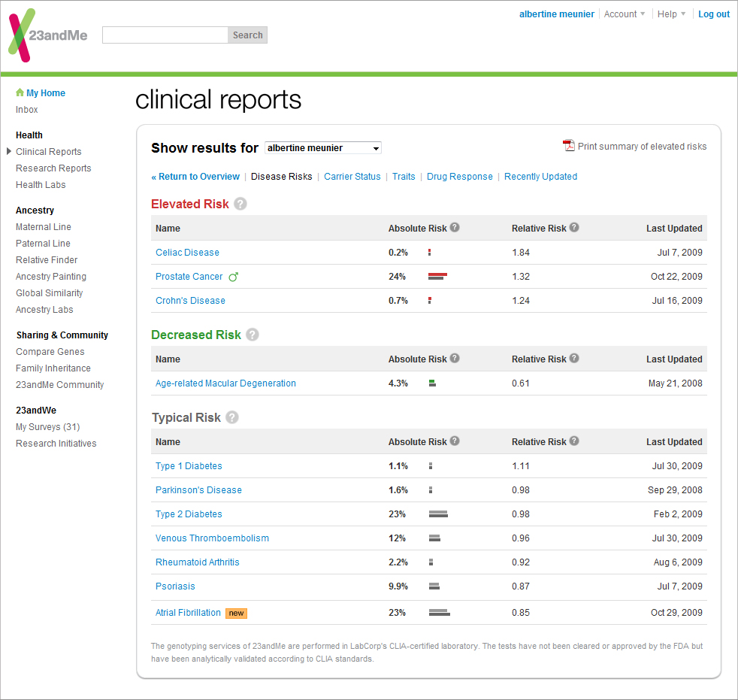The height and width of the screenshot is (700, 738).
Task: Click the new badge beside Atrial Fibrillation
Action: pyautogui.click(x=236, y=613)
